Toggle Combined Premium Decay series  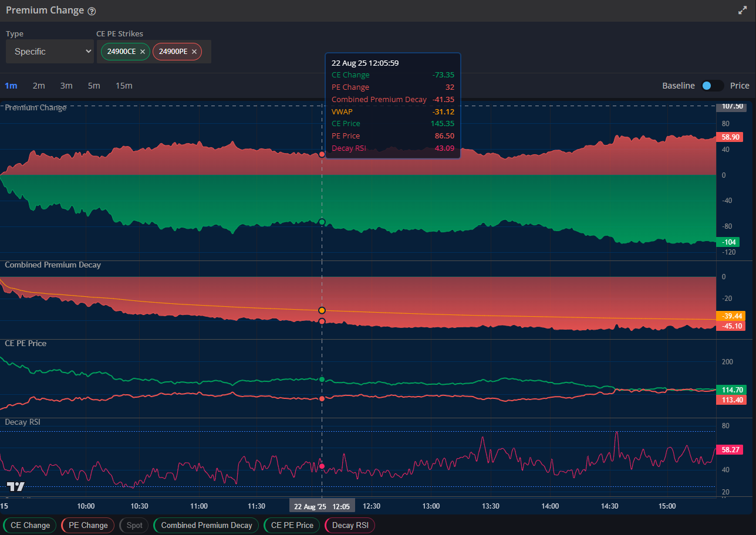(x=206, y=525)
